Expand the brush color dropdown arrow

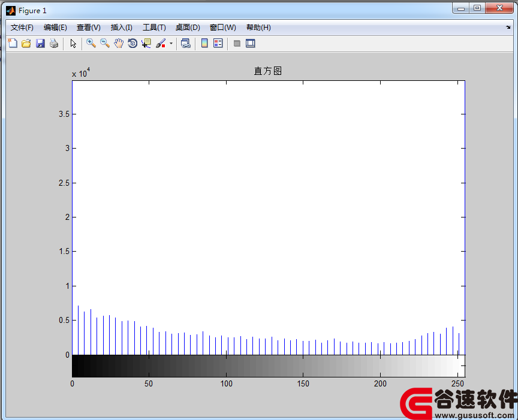(171, 43)
